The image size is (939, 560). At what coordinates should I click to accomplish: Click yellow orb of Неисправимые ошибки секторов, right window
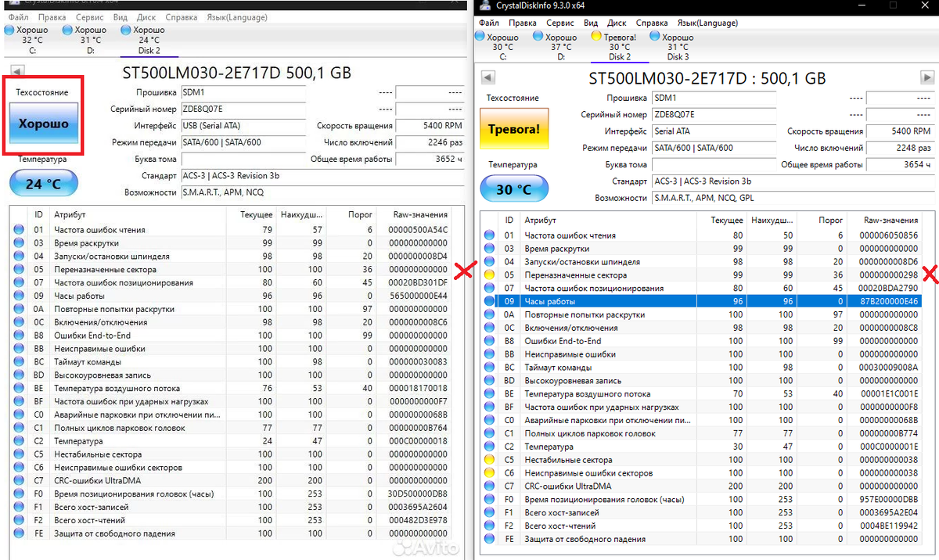[489, 473]
